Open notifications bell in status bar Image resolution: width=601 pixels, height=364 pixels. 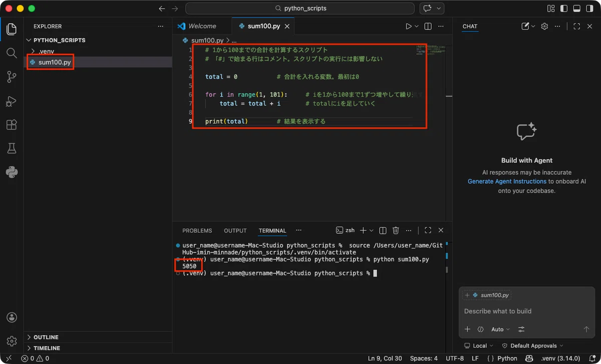(592, 358)
